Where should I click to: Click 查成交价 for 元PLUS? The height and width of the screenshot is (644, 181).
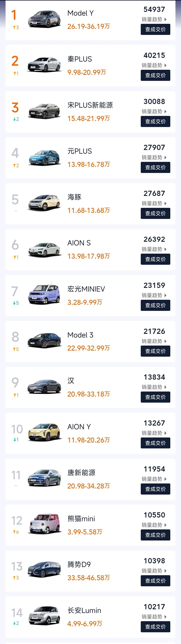(155, 167)
